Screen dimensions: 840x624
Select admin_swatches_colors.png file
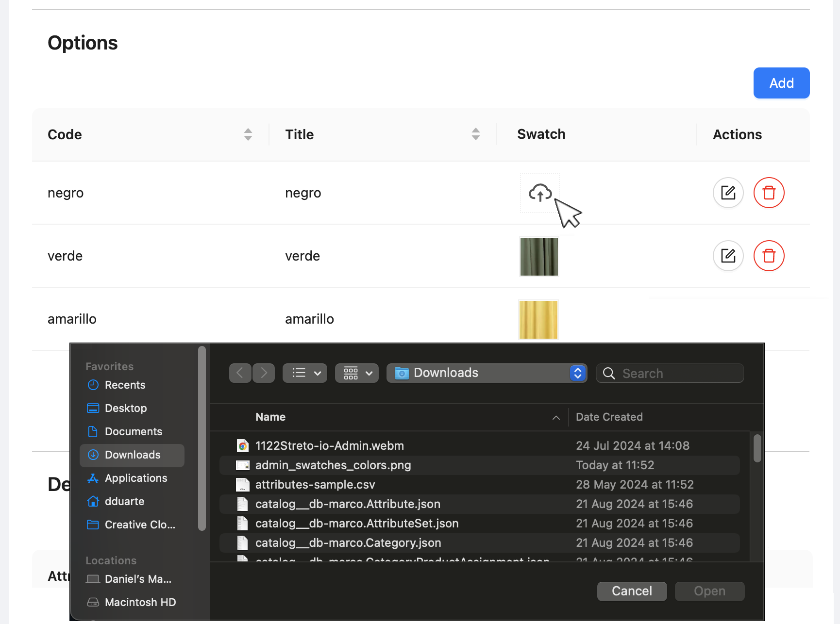[x=333, y=465]
